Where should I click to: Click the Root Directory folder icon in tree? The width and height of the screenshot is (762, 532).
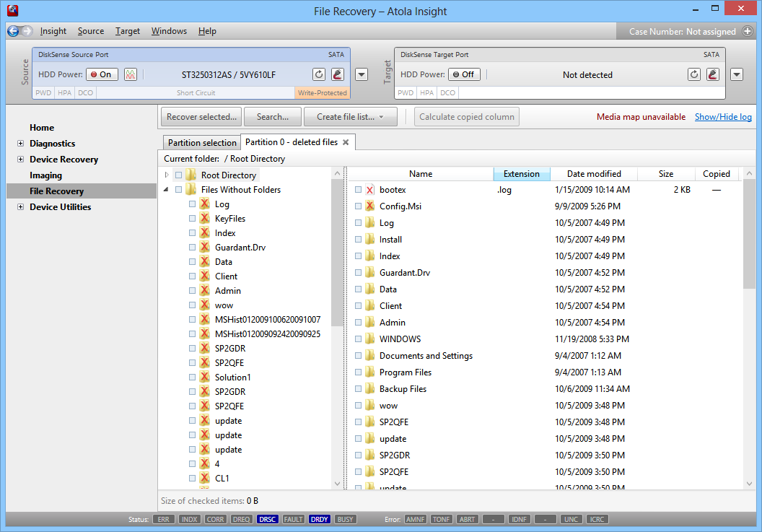pyautogui.click(x=191, y=175)
